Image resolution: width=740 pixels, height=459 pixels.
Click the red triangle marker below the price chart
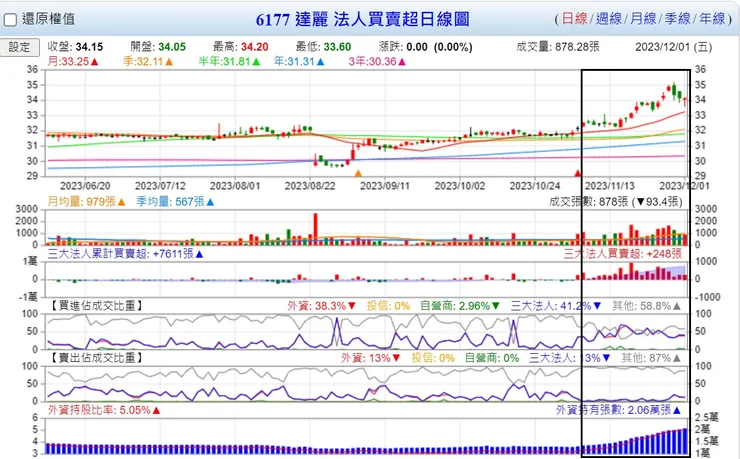point(577,173)
